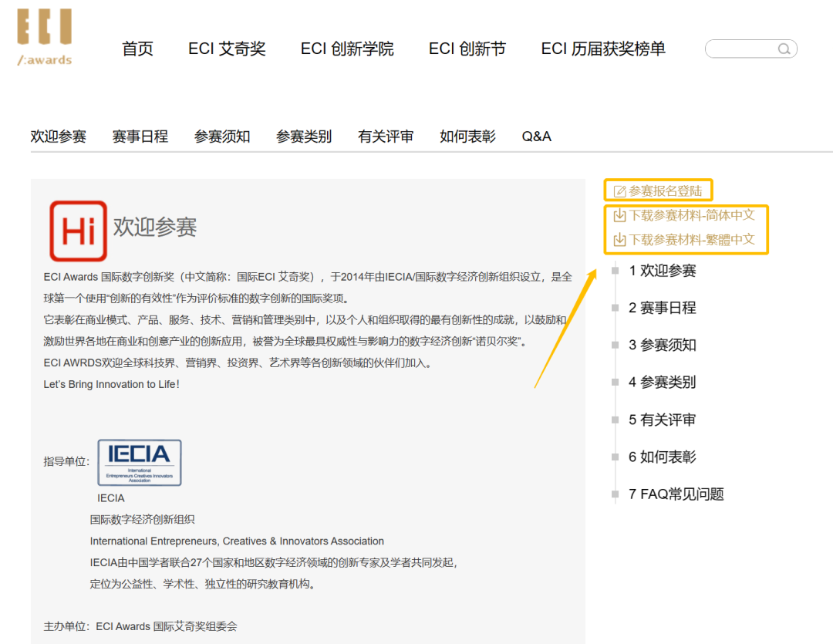Click the red Hi logo icon
This screenshot has height=644, width=833.
click(x=77, y=229)
